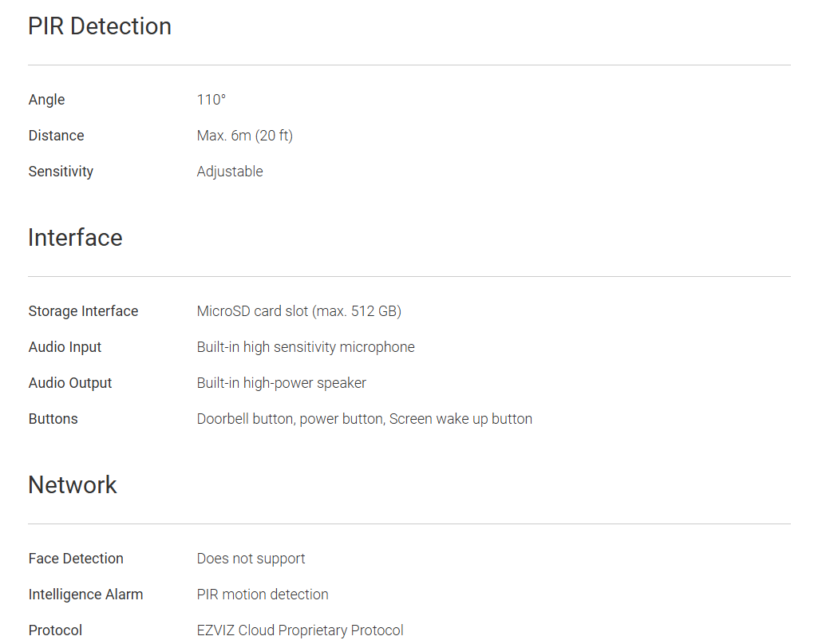Screen dimensions: 830x644
Task: Click the Audio Input label
Action: pos(65,347)
